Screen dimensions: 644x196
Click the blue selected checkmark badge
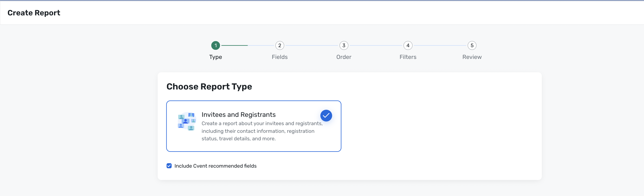(x=326, y=115)
